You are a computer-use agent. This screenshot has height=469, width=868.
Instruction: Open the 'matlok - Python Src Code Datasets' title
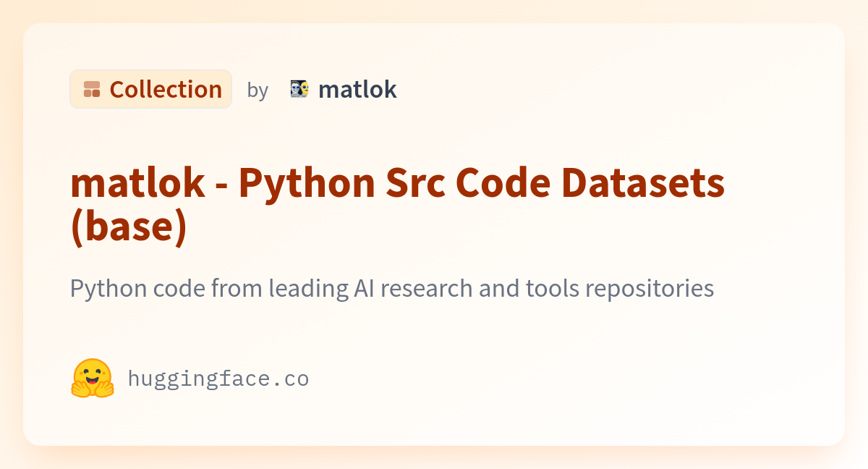pos(398,183)
